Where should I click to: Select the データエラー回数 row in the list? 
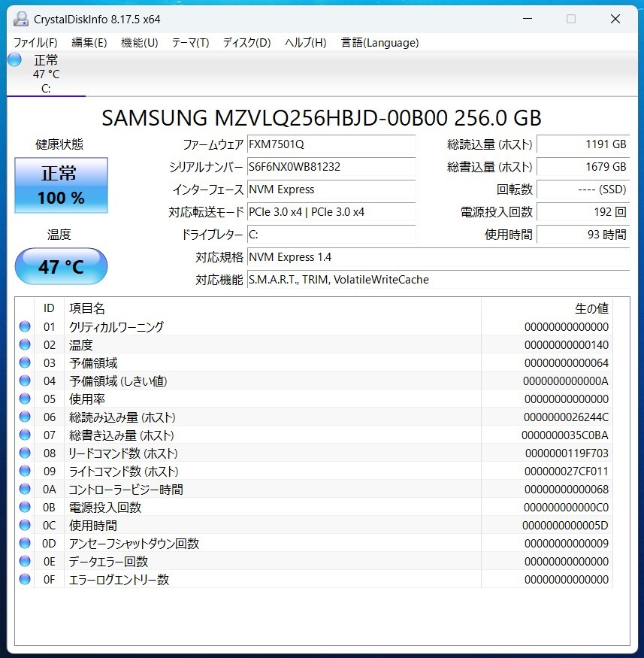click(271, 561)
